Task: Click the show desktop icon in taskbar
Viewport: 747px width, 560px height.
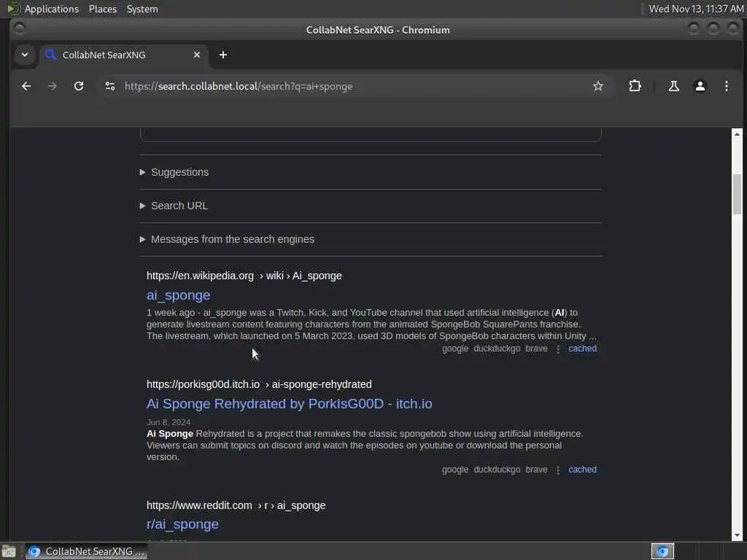Action: 9,551
